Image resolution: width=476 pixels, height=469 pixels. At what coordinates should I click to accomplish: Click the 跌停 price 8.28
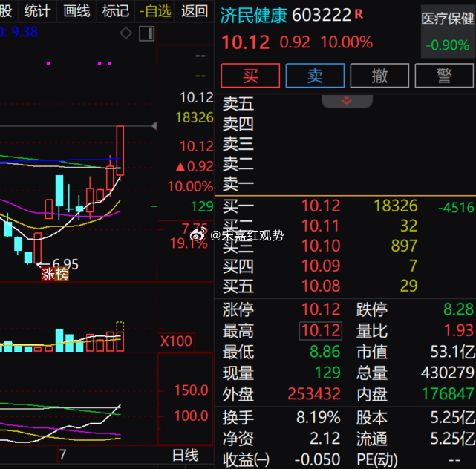458,309
